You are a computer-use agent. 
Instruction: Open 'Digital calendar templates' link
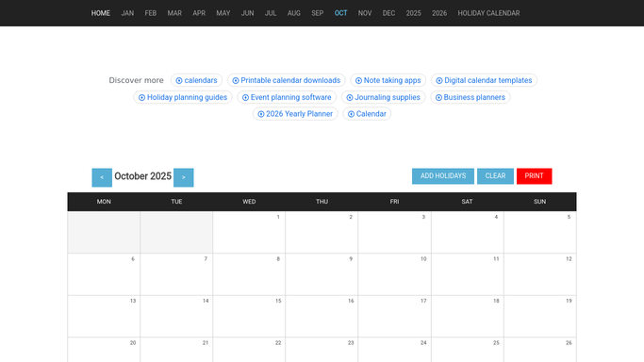point(487,80)
